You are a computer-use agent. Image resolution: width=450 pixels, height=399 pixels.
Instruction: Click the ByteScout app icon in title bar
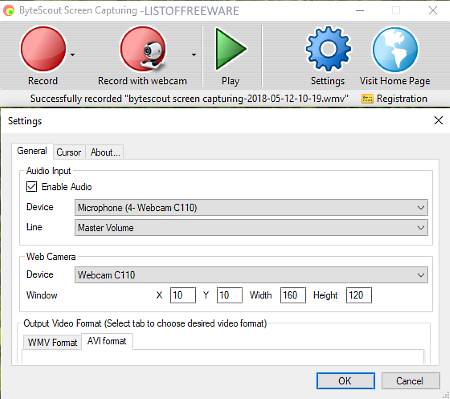[x=9, y=11]
